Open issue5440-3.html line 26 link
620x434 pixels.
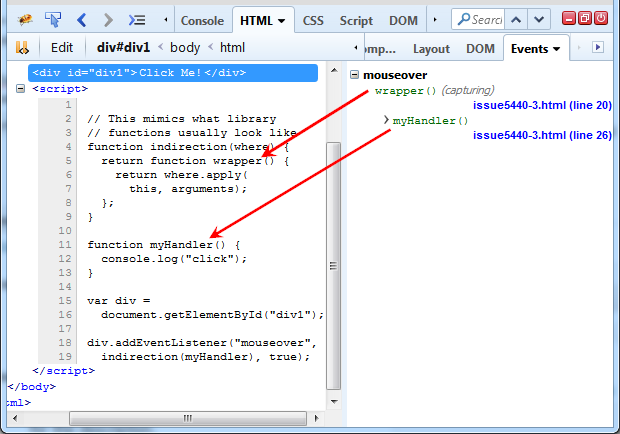point(542,135)
